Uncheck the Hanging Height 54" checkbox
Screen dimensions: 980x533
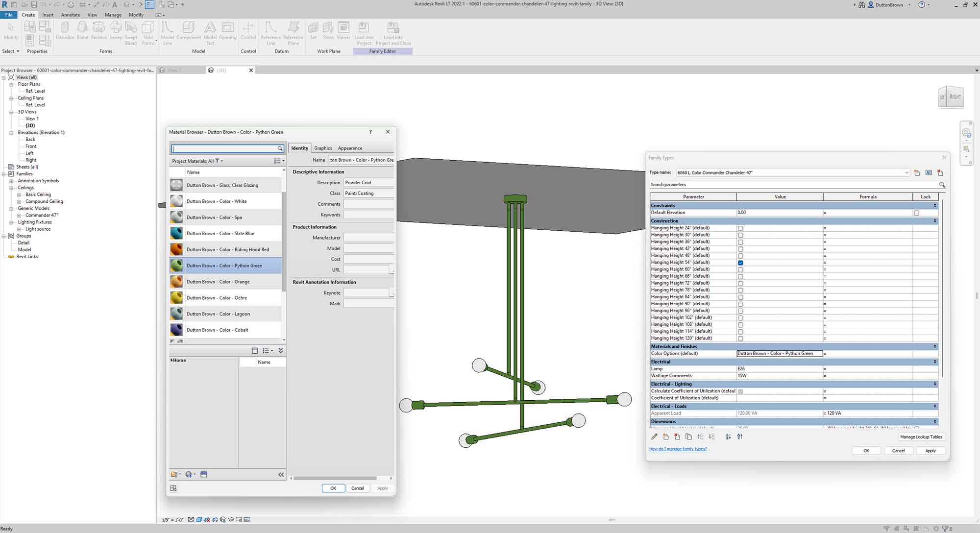pos(740,262)
